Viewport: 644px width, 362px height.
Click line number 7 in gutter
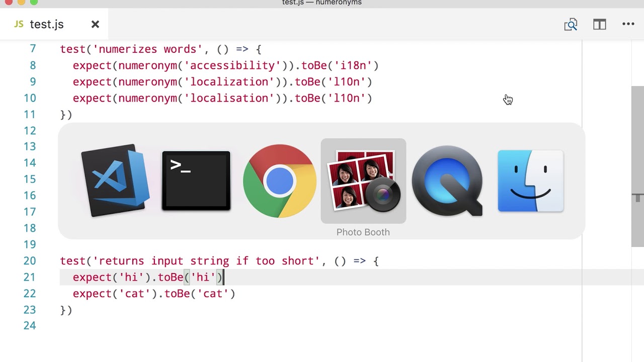(33, 49)
